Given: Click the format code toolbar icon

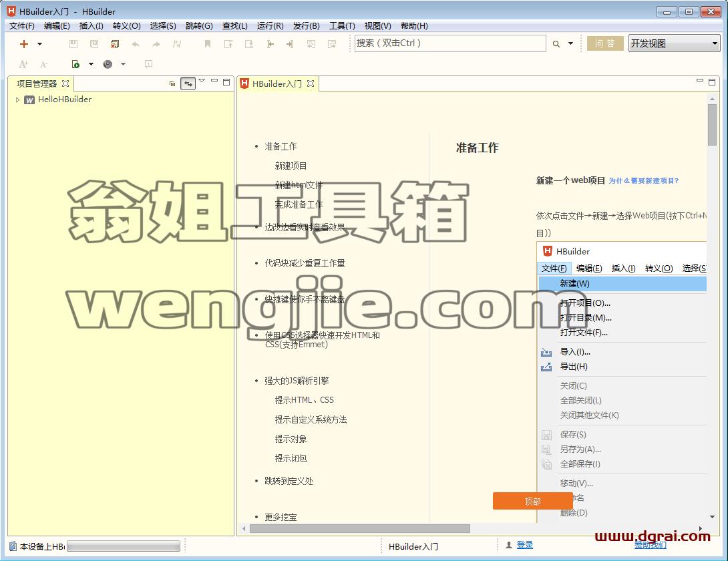Looking at the screenshot, I should pos(177,44).
